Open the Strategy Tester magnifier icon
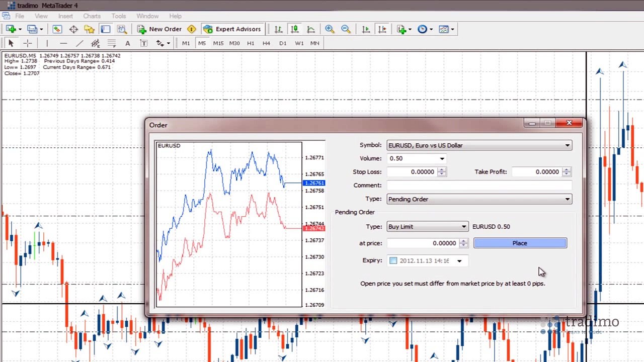The image size is (644, 362). point(122,29)
